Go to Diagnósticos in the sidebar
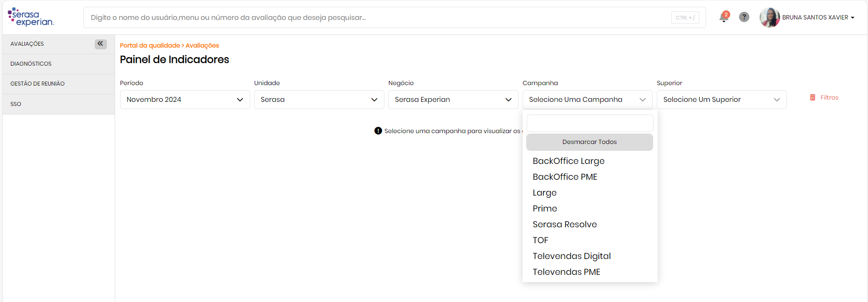 click(x=31, y=64)
